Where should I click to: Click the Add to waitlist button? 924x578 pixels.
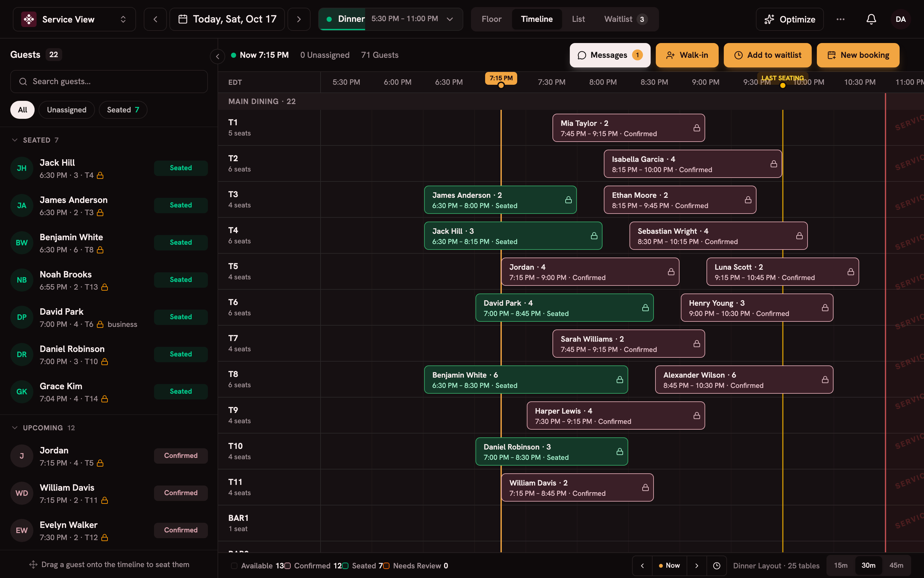[x=767, y=55]
